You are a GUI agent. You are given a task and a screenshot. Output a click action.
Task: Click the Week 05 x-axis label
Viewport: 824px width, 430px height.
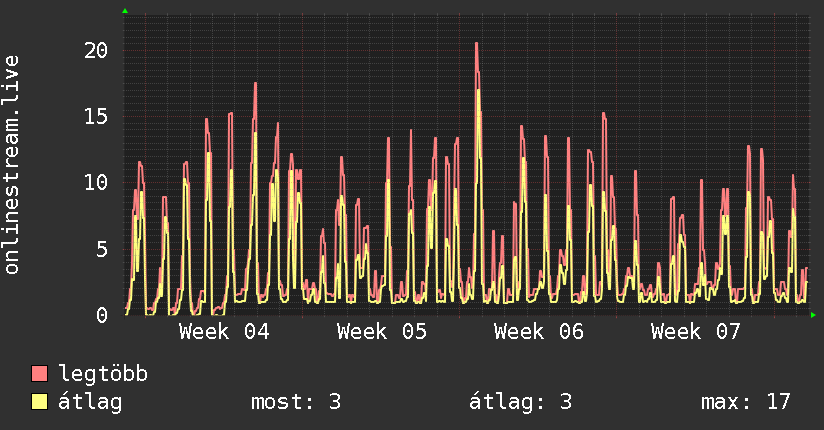click(382, 331)
